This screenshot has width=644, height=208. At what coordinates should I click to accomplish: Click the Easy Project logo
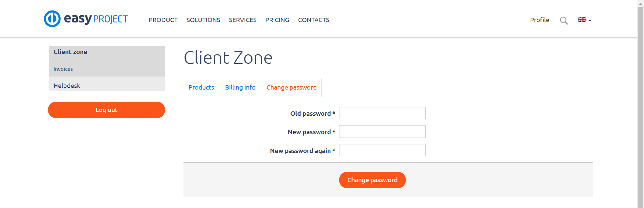point(86,19)
